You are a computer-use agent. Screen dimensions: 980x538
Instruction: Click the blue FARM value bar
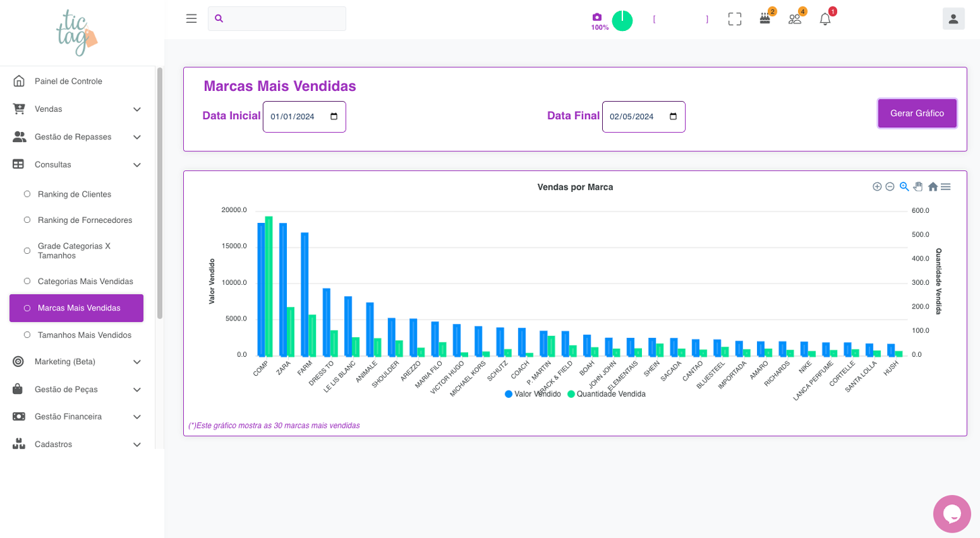[x=304, y=294]
